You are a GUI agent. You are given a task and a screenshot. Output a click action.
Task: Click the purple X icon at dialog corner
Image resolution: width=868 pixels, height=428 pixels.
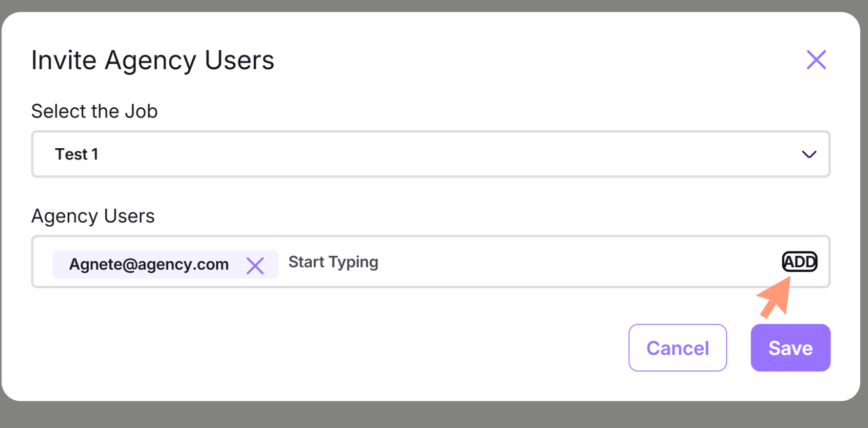[x=816, y=60]
